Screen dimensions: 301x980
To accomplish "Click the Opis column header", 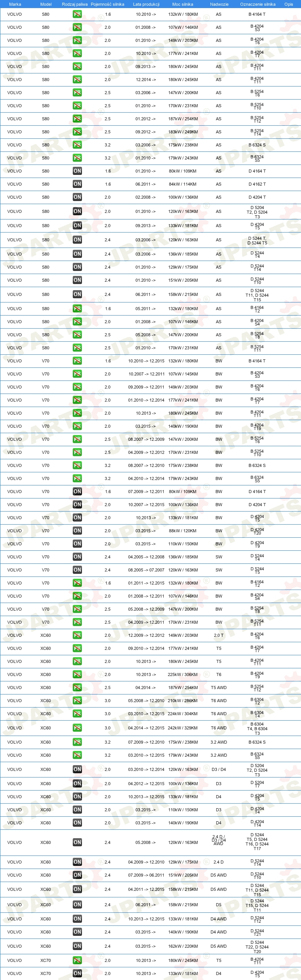I will pyautogui.click(x=289, y=4).
